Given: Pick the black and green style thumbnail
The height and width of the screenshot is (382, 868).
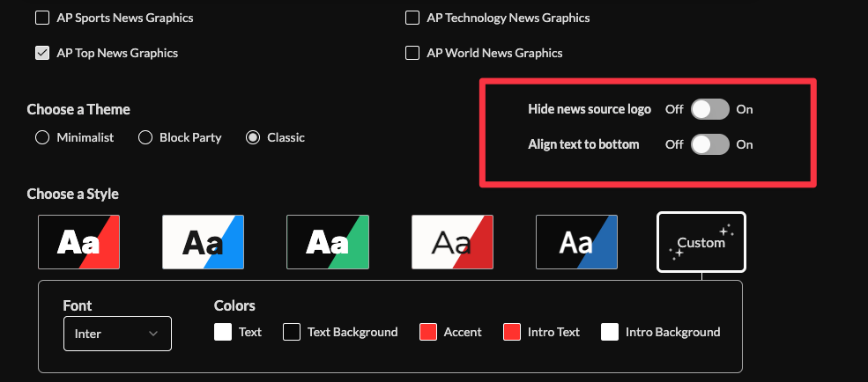Looking at the screenshot, I should coord(328,242).
